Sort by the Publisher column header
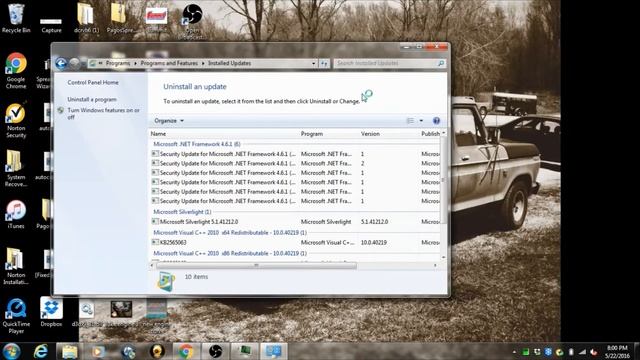 coord(430,134)
